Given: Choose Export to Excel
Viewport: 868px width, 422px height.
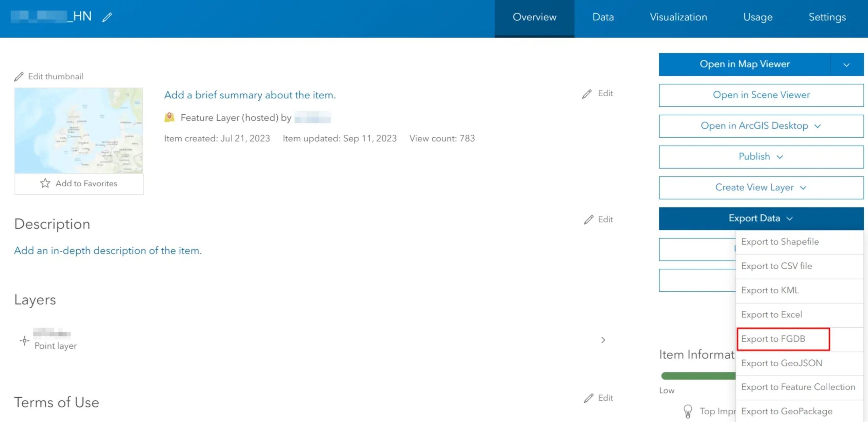Looking at the screenshot, I should tap(800, 315).
